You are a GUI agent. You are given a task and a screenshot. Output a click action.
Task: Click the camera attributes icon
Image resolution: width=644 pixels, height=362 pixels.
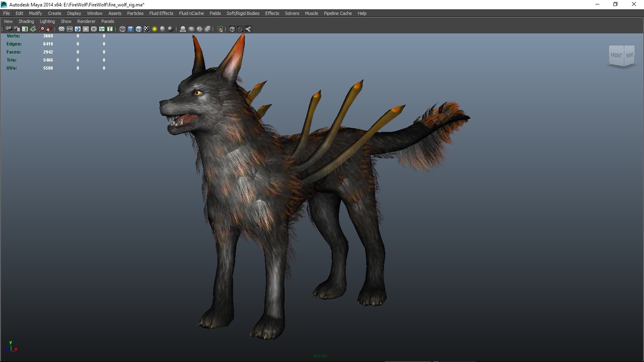16,29
